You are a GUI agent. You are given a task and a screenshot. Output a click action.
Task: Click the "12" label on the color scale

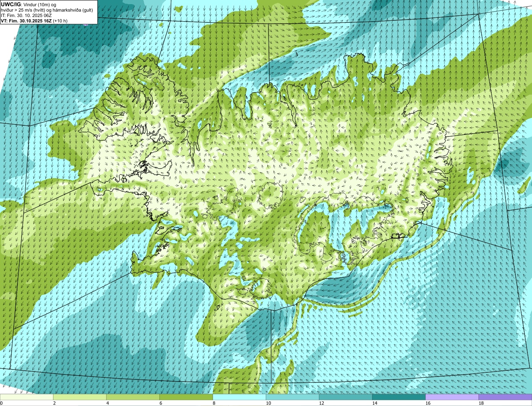[x=322, y=403]
